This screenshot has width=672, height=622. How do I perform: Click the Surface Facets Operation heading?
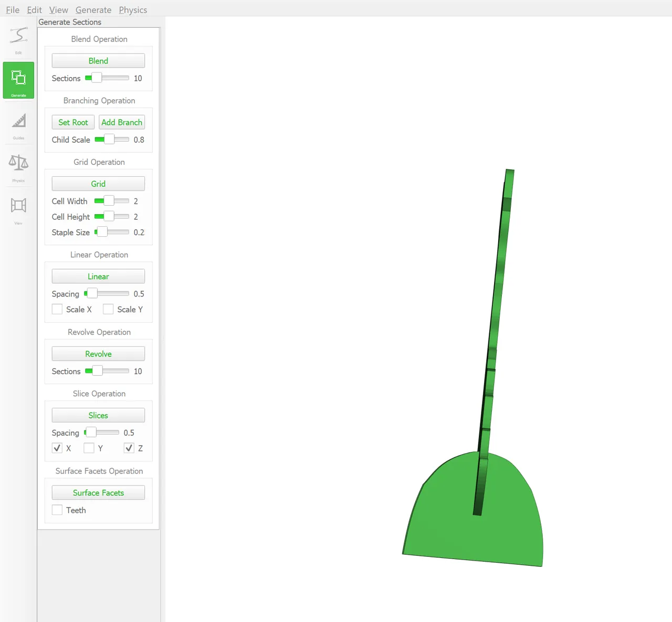[x=99, y=471]
